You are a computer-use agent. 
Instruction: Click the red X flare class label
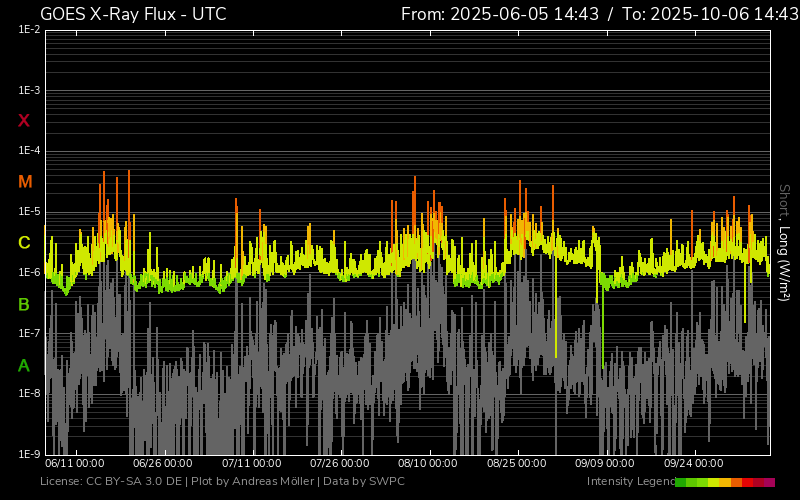click(25, 121)
